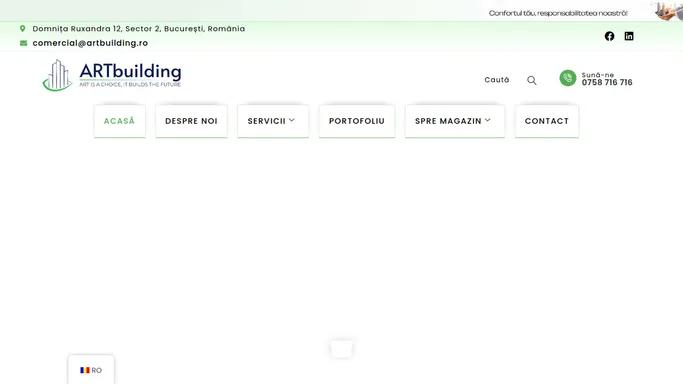
Task: Click the Sună-ne label
Action: pos(598,75)
